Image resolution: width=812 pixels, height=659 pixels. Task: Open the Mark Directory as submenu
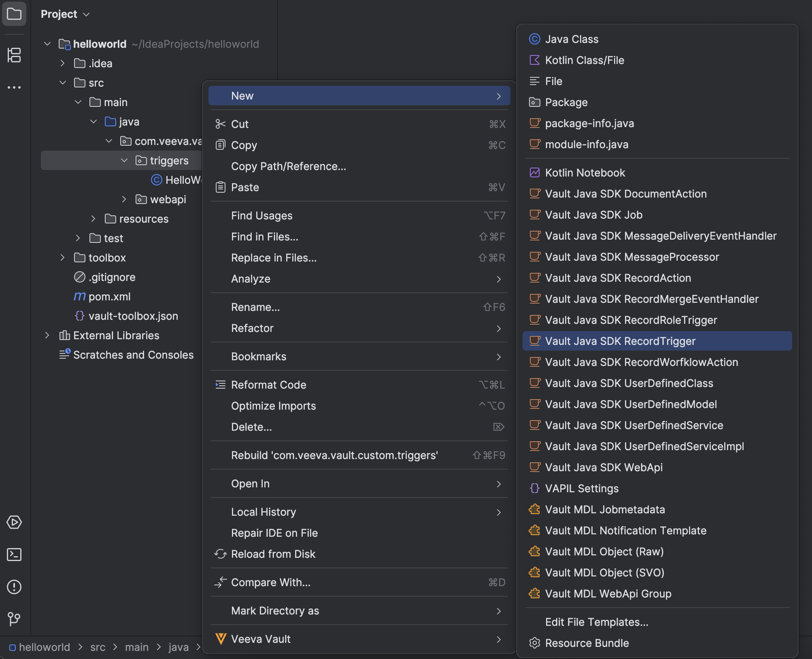pos(359,610)
